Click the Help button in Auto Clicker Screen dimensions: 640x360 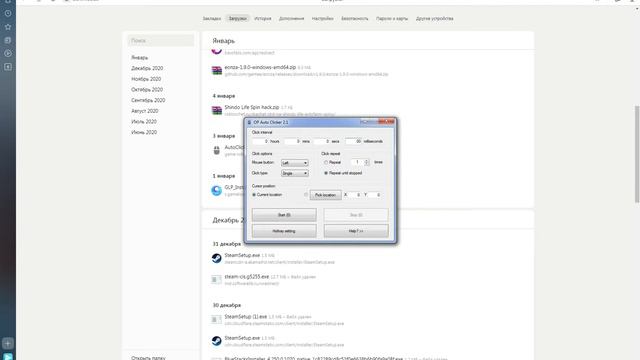[356, 231]
